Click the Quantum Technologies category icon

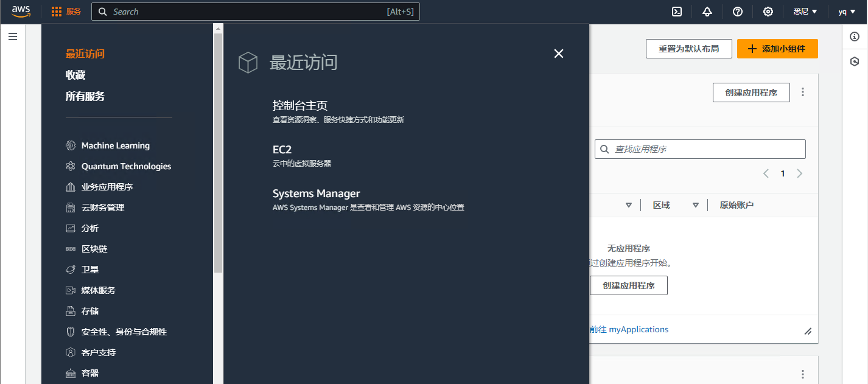click(x=70, y=166)
